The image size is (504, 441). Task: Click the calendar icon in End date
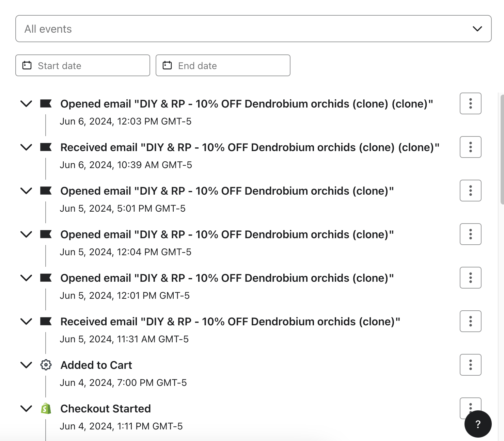click(167, 65)
